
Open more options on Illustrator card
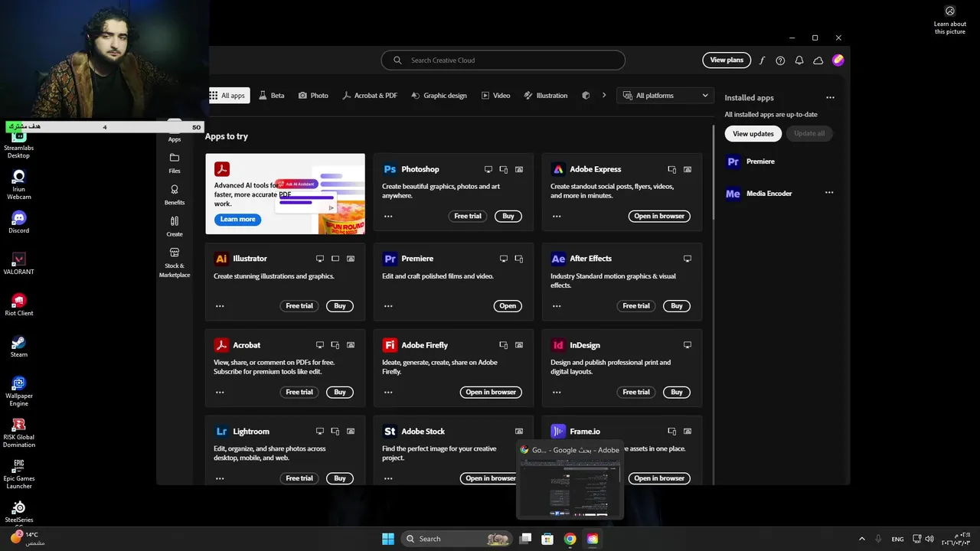pos(220,306)
